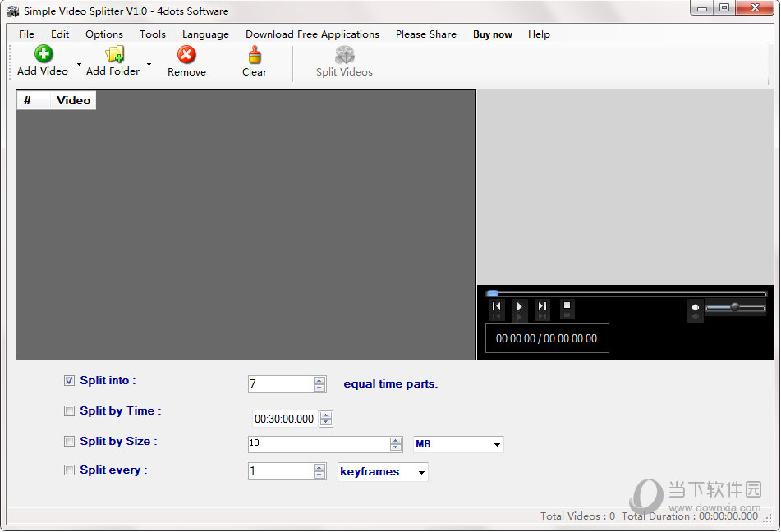Open the Add Video dropdown arrow
The height and width of the screenshot is (532, 781).
(x=79, y=64)
